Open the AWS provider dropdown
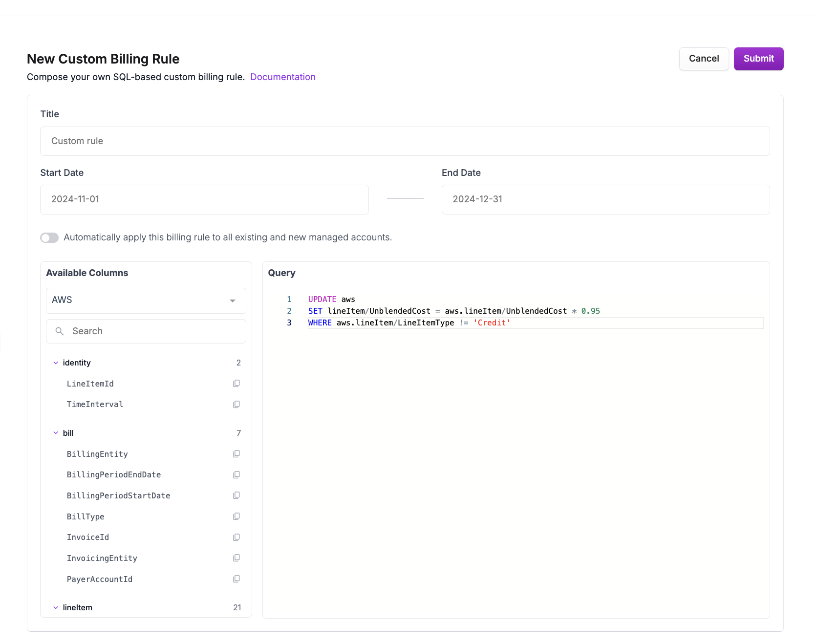Viewport: 818px width, 644px height. click(x=146, y=301)
